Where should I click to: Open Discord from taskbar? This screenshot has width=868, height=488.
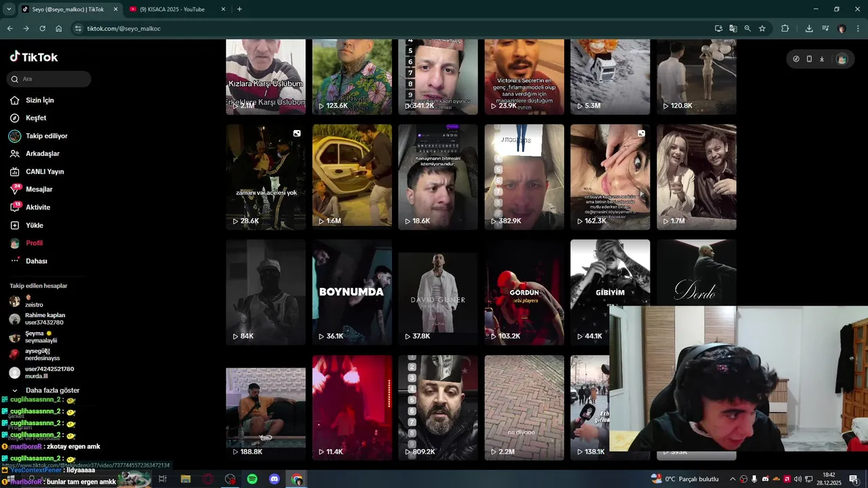pyautogui.click(x=275, y=479)
